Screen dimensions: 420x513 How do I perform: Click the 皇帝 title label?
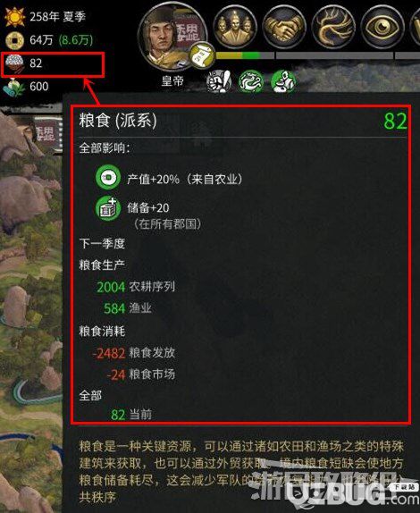[x=172, y=81]
